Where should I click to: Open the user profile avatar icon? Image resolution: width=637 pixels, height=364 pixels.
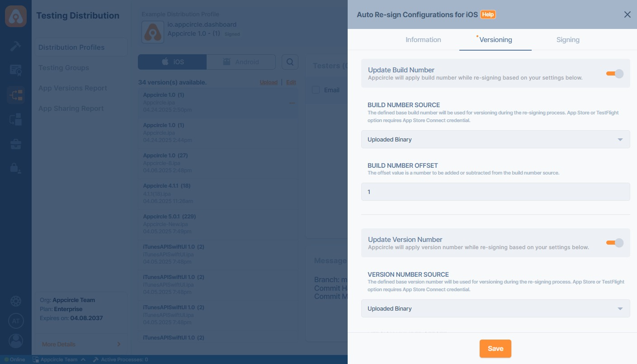[x=16, y=341]
